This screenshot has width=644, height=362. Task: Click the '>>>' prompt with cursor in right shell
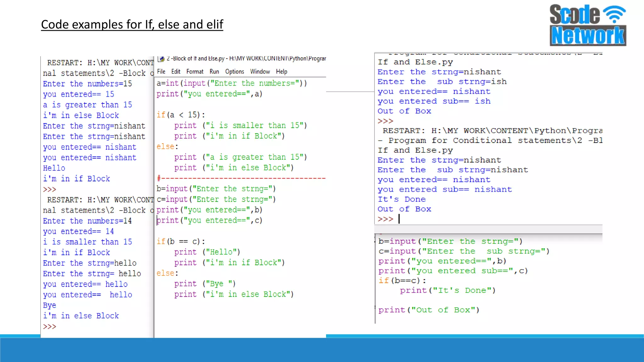pos(386,219)
